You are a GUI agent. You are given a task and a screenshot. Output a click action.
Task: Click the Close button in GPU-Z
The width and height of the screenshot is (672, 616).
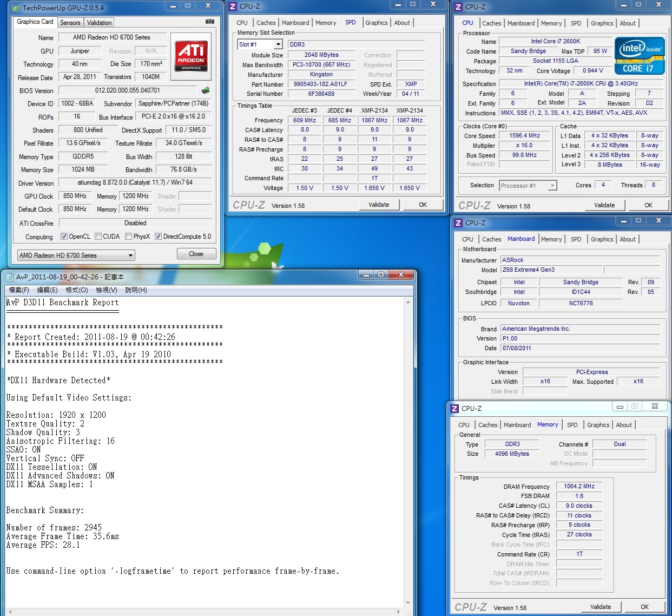[196, 254]
